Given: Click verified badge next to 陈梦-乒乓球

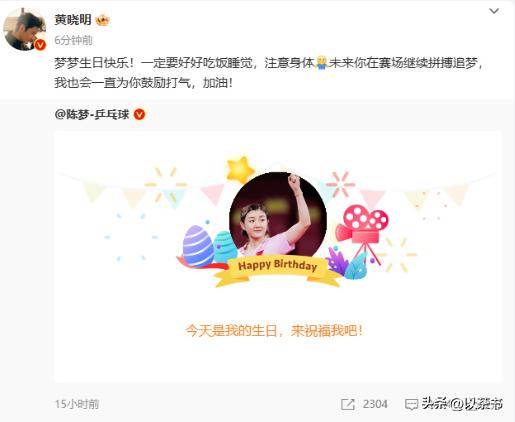Looking at the screenshot, I should pyautogui.click(x=139, y=115).
